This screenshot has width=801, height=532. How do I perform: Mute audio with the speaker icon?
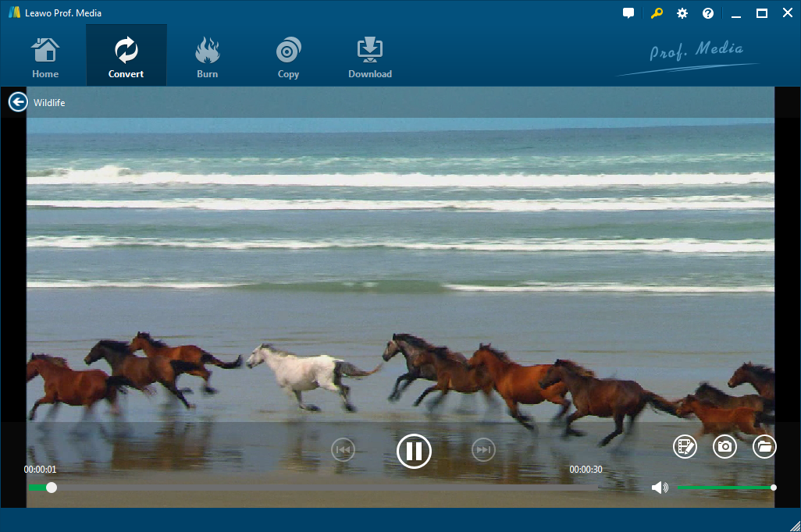[x=660, y=488]
